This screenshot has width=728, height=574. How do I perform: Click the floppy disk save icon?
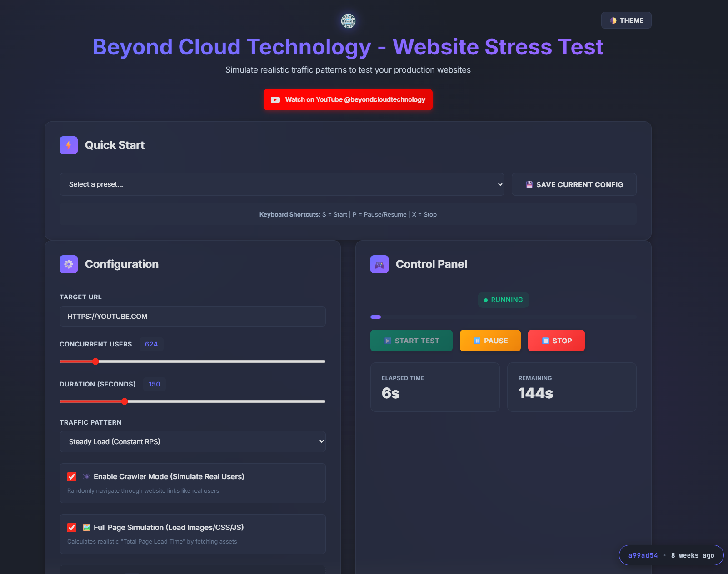[x=529, y=184]
